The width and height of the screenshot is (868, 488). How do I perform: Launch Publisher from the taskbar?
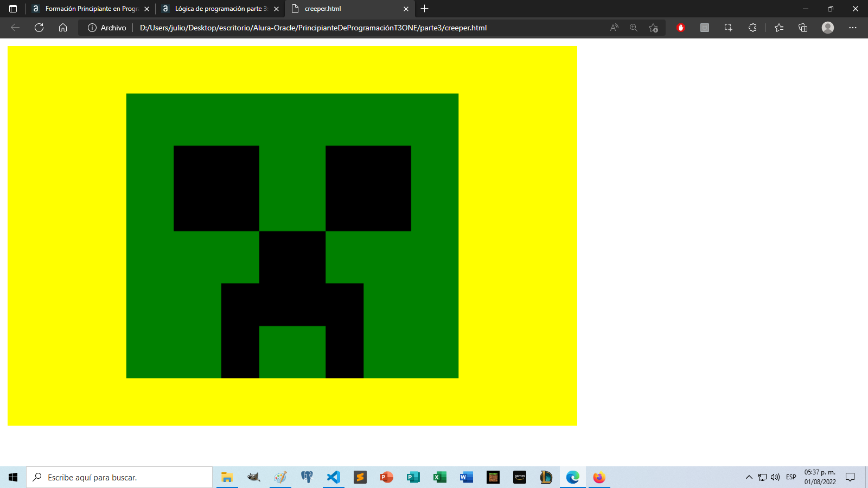click(413, 477)
